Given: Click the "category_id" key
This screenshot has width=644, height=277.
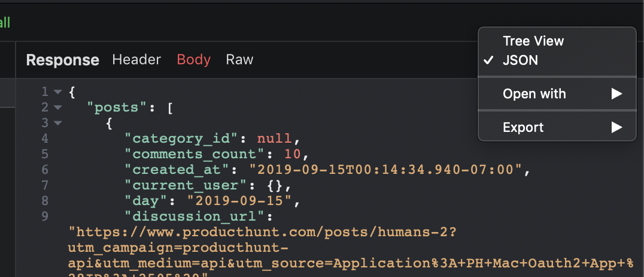Looking at the screenshot, I should 183,138.
